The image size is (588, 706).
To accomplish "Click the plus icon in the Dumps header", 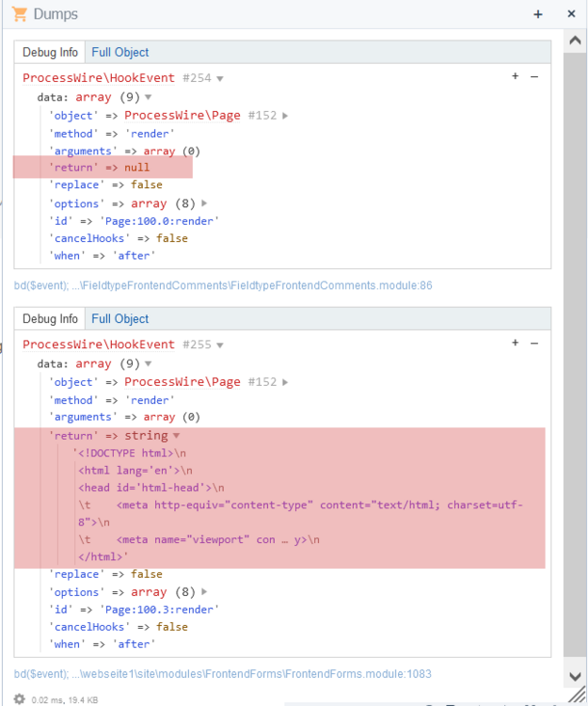I will click(538, 14).
